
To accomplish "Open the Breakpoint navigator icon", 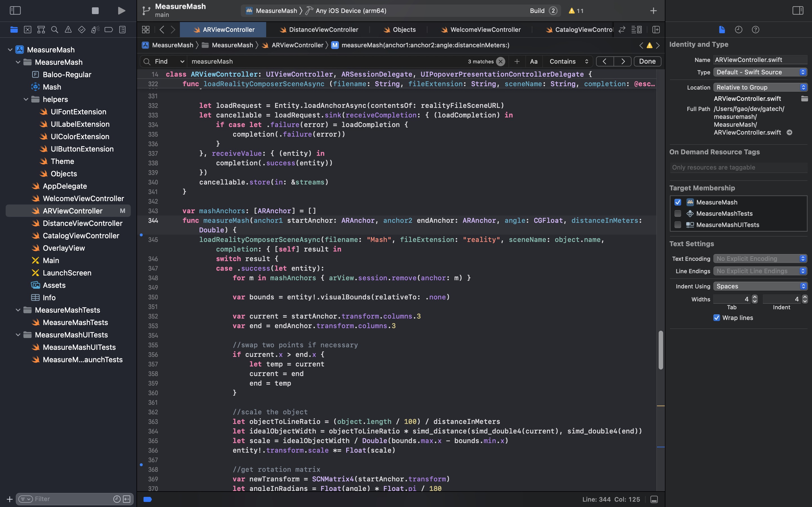I will pyautogui.click(x=108, y=30).
